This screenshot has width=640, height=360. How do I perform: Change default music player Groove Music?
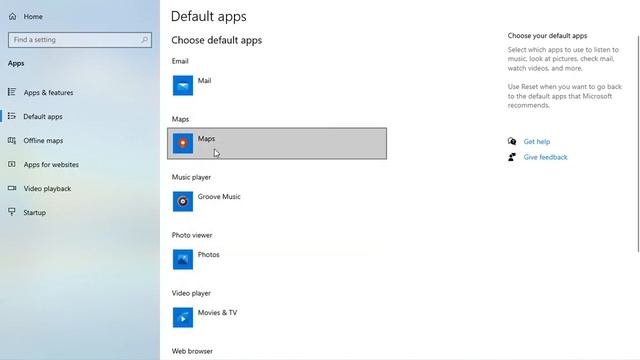pyautogui.click(x=277, y=201)
